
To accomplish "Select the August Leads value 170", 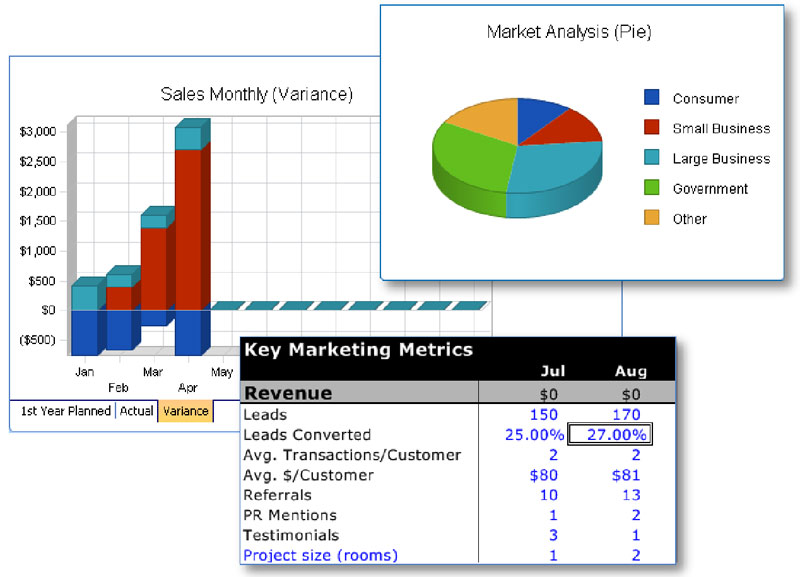I will pos(627,415).
